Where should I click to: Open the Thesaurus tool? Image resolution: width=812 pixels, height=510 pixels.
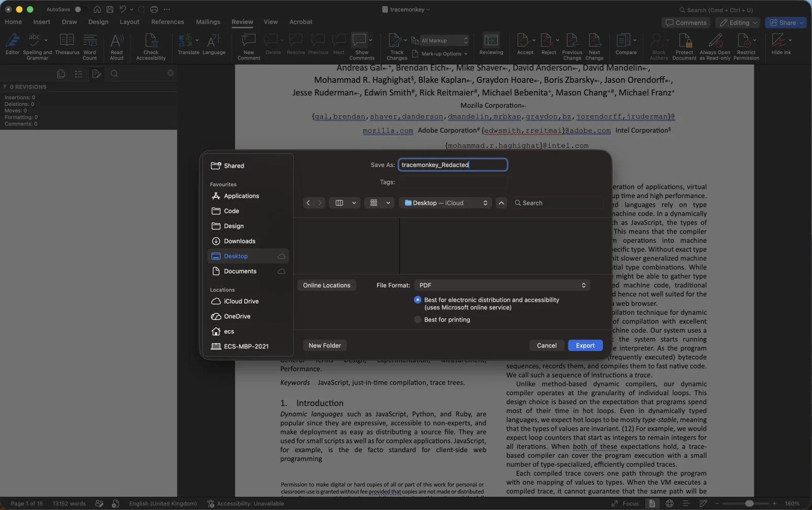click(67, 44)
